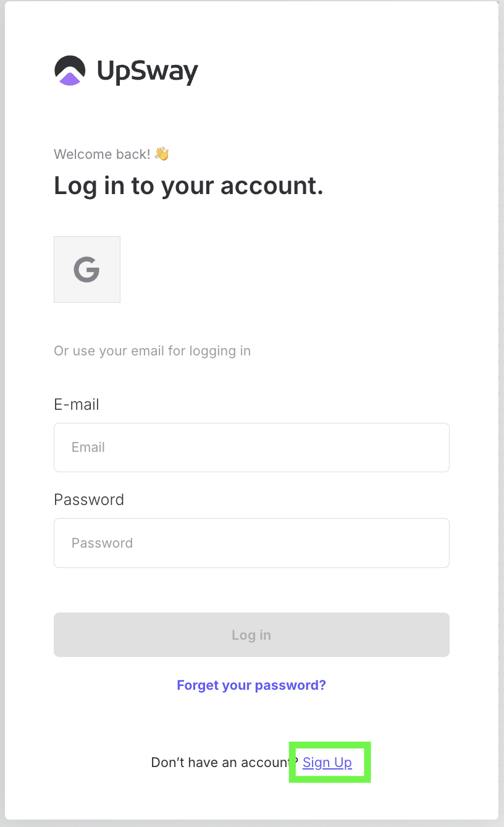Screen dimensions: 504x827
Task: Follow the Sign Up link
Action: click(327, 762)
